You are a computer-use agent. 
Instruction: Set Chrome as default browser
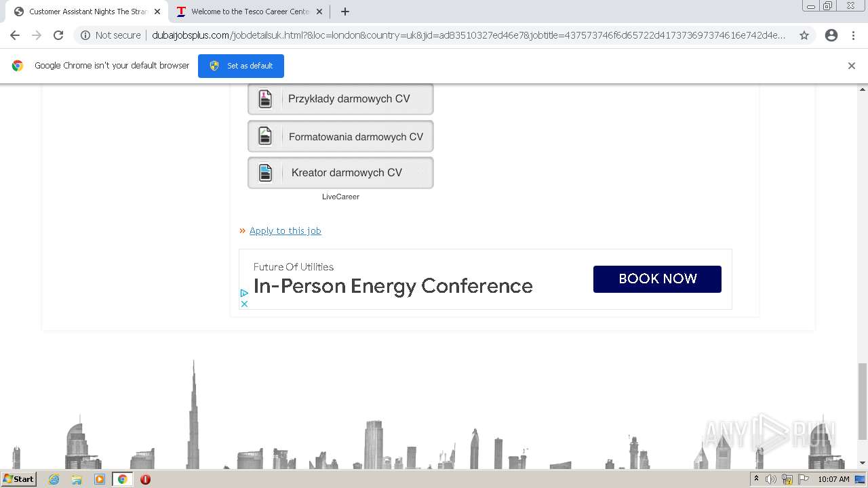pyautogui.click(x=241, y=66)
